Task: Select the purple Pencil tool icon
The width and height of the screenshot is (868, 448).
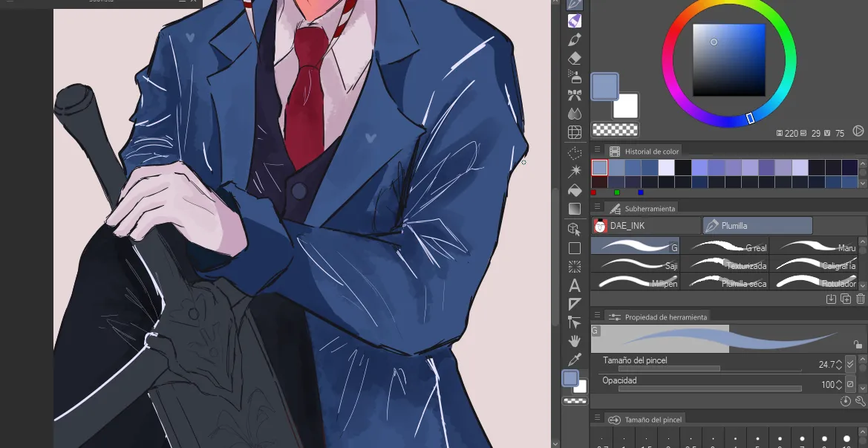Action: tap(575, 22)
